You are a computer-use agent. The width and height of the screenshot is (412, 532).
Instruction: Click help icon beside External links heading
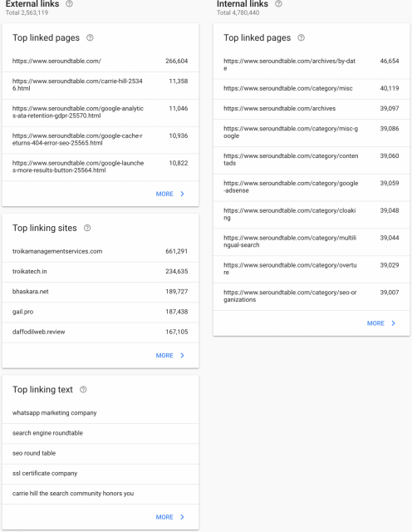tap(69, 3)
